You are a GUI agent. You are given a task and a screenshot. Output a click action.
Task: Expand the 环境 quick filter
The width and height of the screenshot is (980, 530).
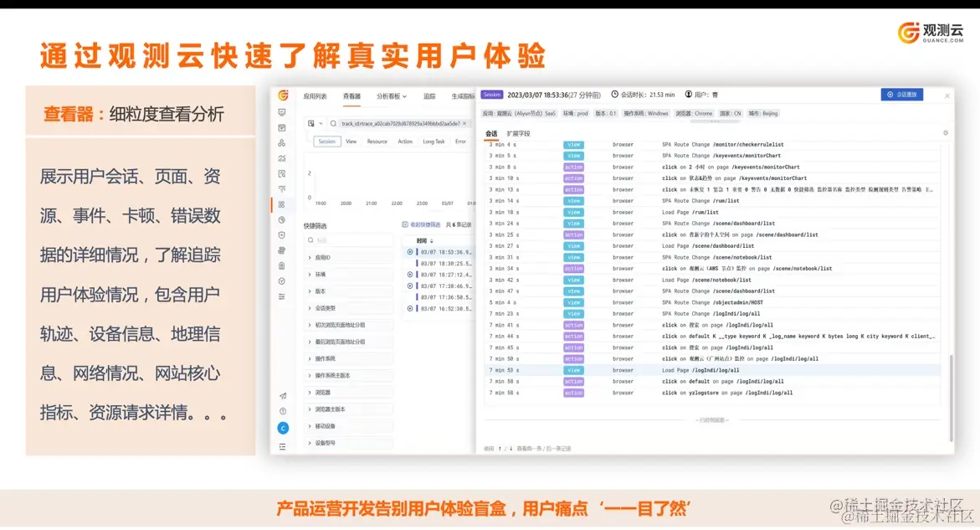tap(350, 275)
